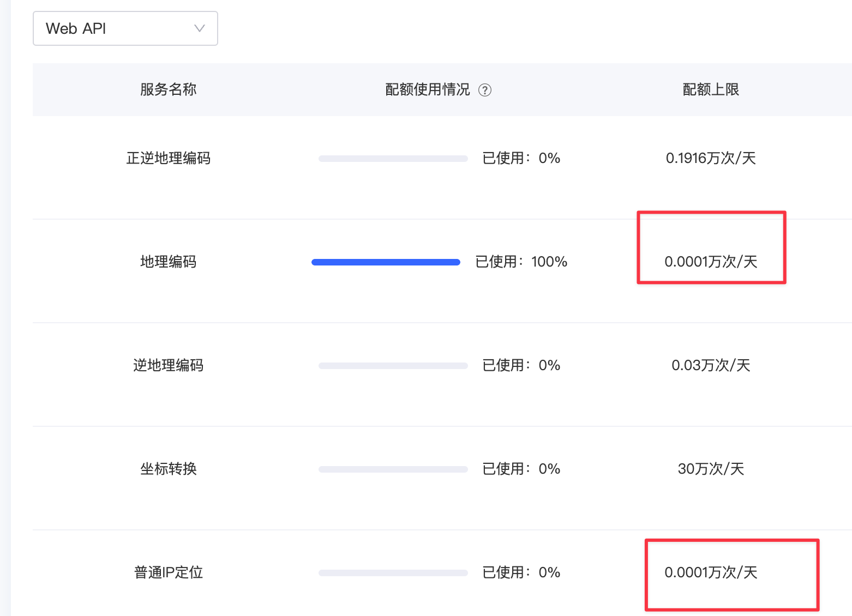Click the 普通IP定位 usage progress bar
852x616 pixels.
click(x=393, y=573)
